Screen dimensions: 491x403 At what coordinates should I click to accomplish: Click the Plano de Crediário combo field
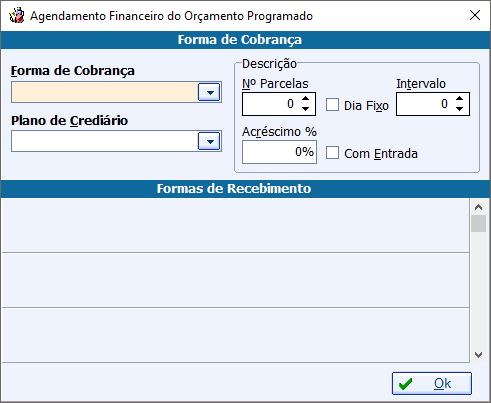[x=105, y=141]
